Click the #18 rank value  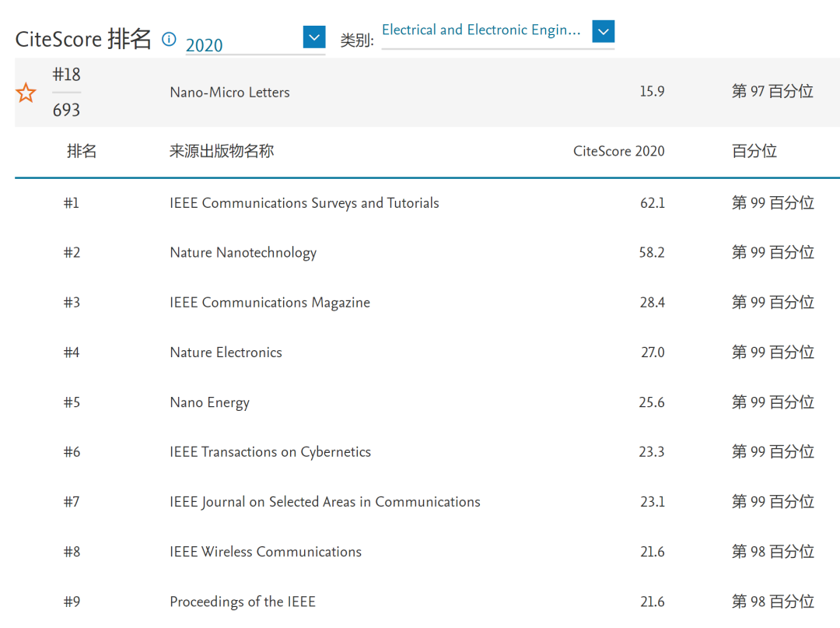tap(66, 75)
